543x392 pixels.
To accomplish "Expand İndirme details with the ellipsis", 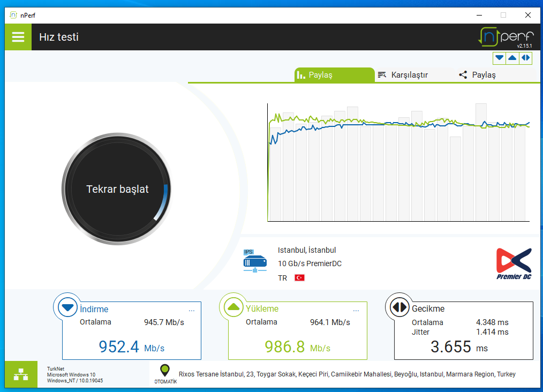I will point(192,311).
